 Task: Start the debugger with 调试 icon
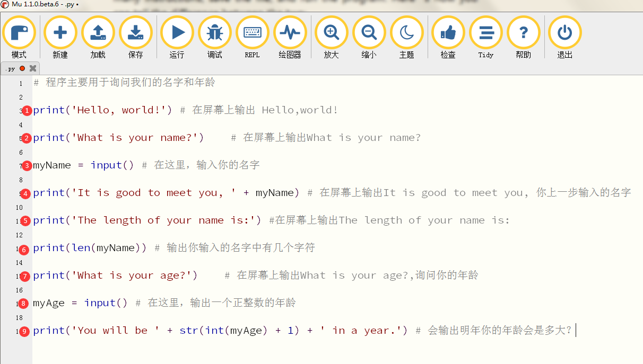[215, 33]
